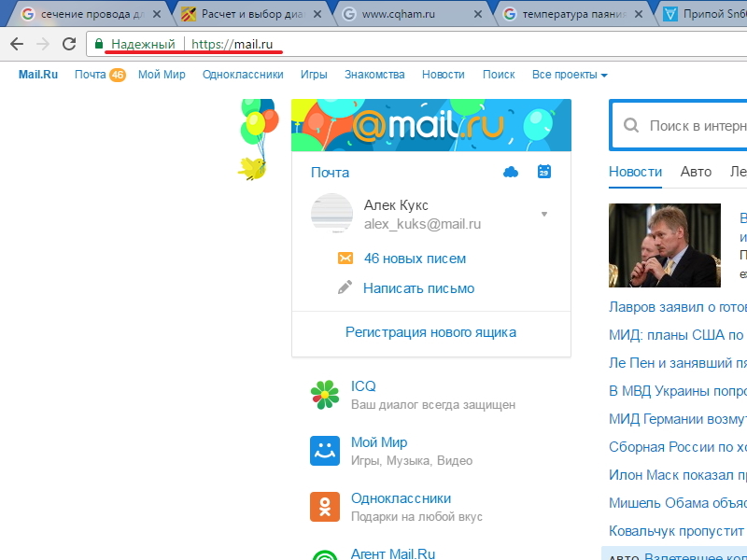This screenshot has height=560, width=747.
Task: Close the 'Расчет и выбор' tab
Action: click(x=317, y=14)
